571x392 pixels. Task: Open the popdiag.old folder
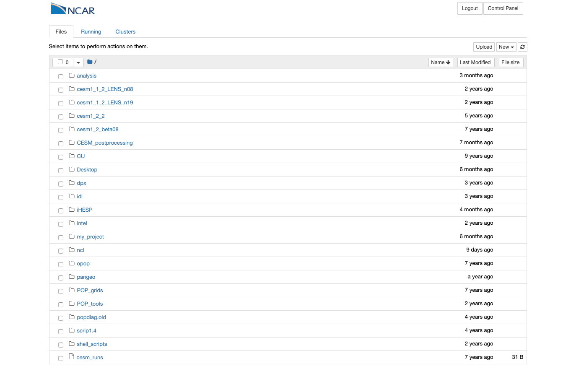pyautogui.click(x=91, y=317)
